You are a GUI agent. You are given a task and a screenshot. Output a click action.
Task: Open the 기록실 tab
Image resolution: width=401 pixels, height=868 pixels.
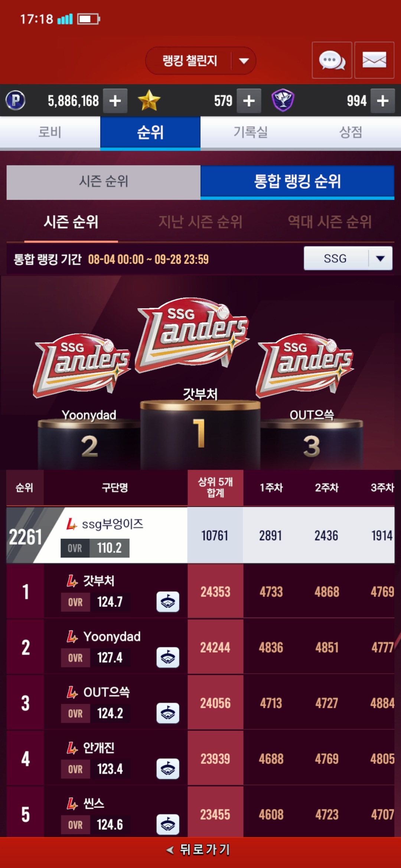(251, 132)
